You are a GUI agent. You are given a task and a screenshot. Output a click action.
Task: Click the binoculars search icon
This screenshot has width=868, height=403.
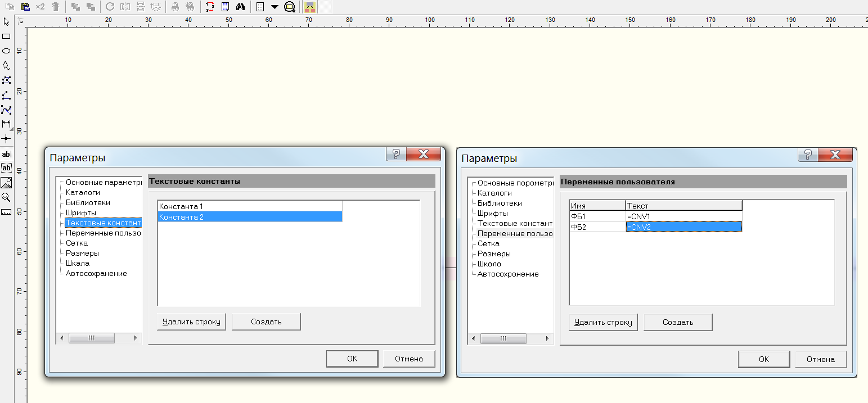pyautogui.click(x=240, y=7)
